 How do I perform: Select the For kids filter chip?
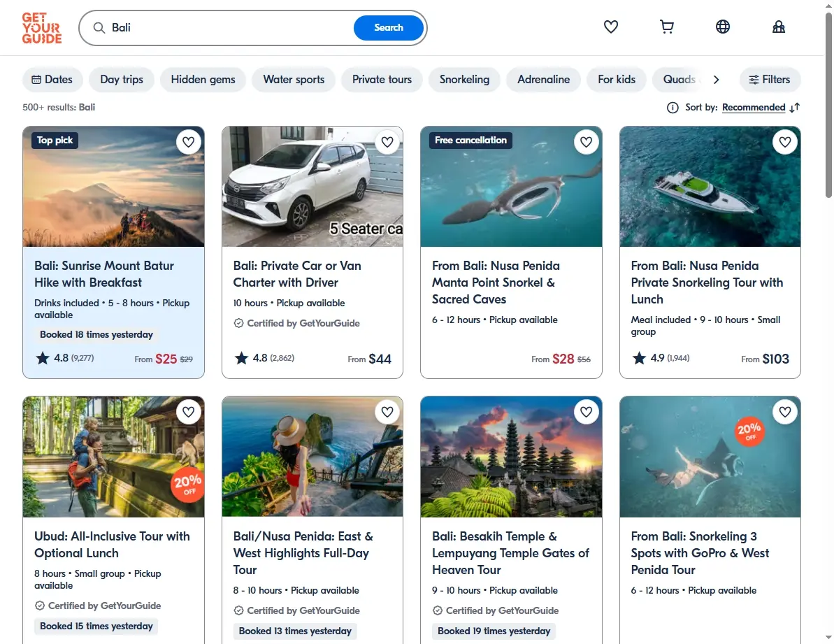pyautogui.click(x=617, y=80)
